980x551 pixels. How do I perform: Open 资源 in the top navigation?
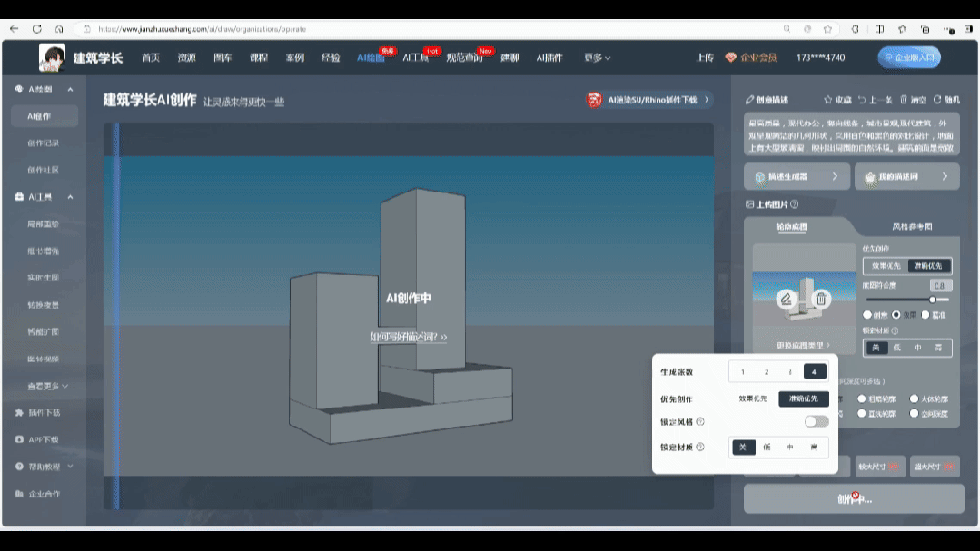[x=187, y=57]
